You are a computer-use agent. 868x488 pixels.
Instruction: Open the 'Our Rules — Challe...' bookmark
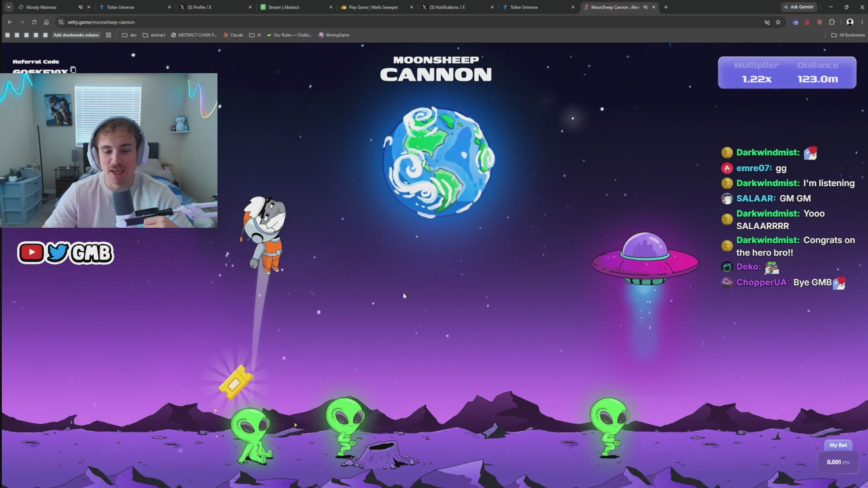(x=289, y=35)
